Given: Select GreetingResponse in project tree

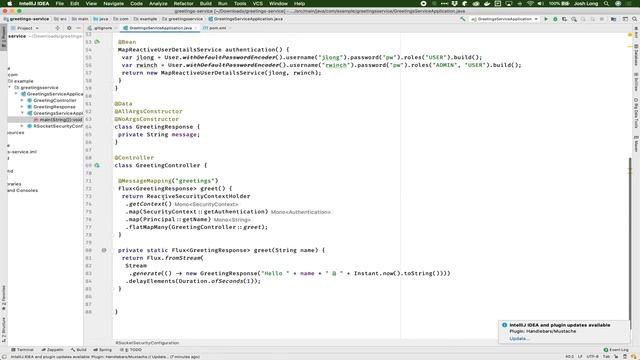Looking at the screenshot, I should tap(54, 107).
